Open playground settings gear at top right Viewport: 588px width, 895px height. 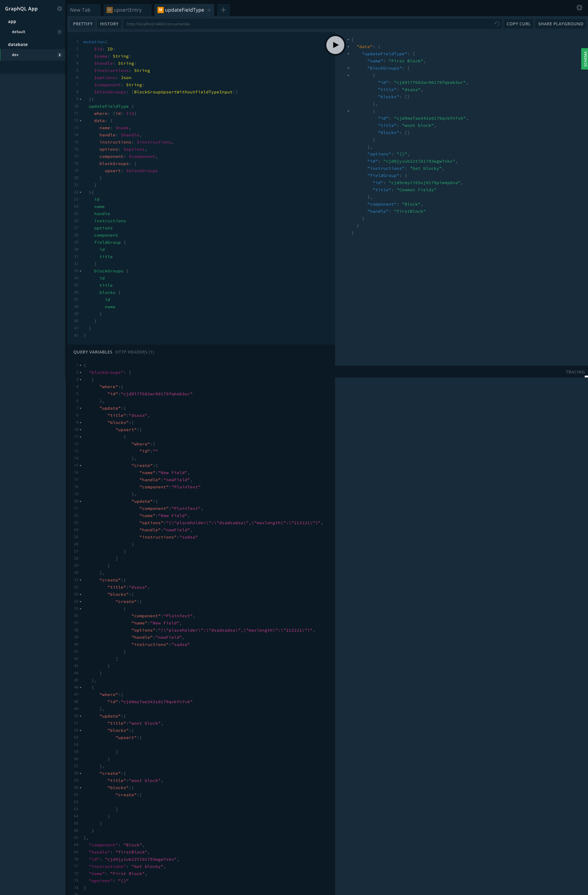click(x=579, y=7)
